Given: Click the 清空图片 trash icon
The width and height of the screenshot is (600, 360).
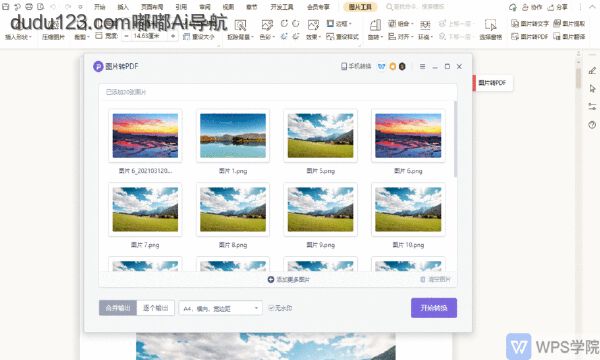Looking at the screenshot, I should pos(423,280).
